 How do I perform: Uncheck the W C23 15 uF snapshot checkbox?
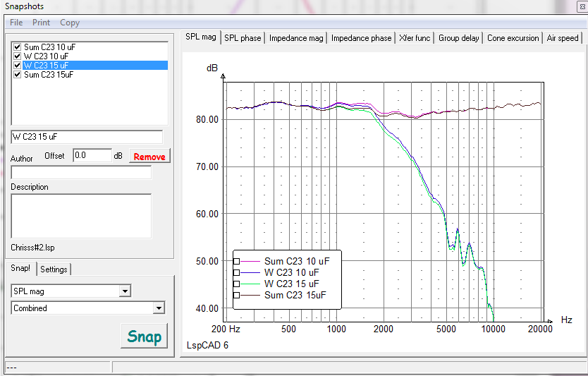click(17, 66)
